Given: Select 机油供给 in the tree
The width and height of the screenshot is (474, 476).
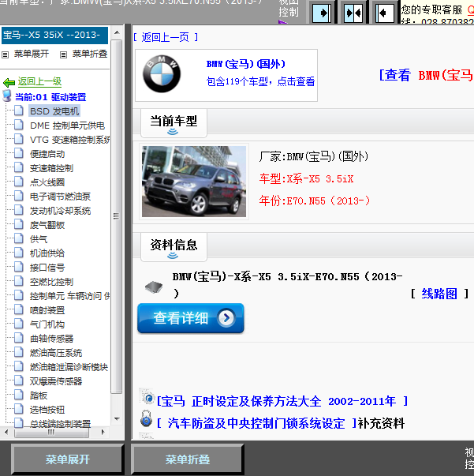Looking at the screenshot, I should click(x=47, y=253).
